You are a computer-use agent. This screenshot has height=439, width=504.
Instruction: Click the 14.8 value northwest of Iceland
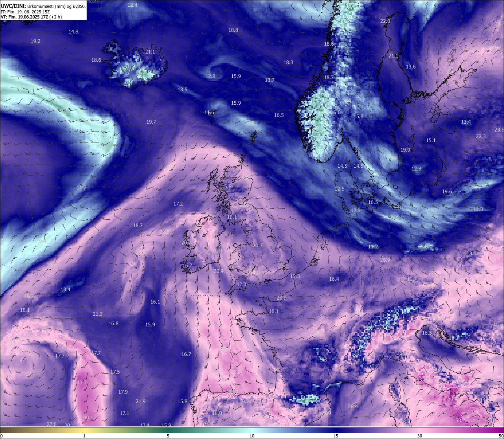(x=73, y=31)
